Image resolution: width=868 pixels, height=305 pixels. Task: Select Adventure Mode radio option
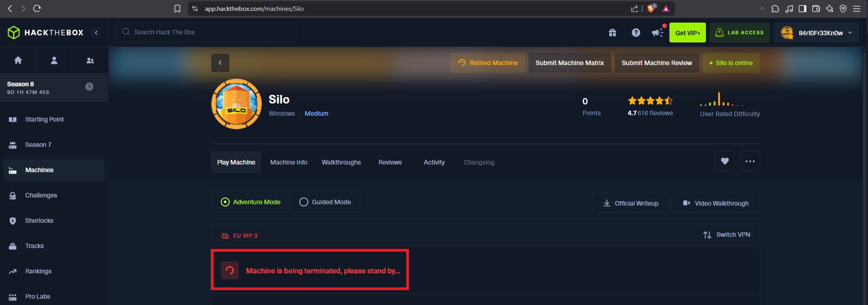(251, 202)
